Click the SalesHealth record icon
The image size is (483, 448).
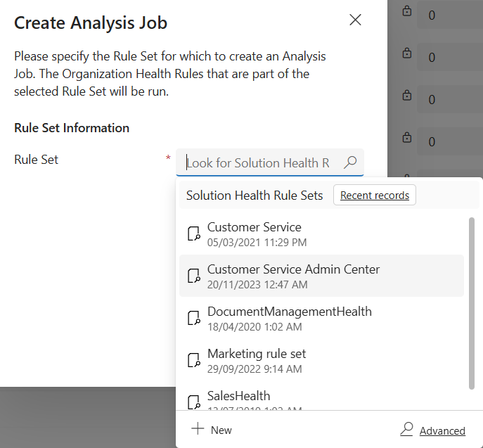(194, 402)
